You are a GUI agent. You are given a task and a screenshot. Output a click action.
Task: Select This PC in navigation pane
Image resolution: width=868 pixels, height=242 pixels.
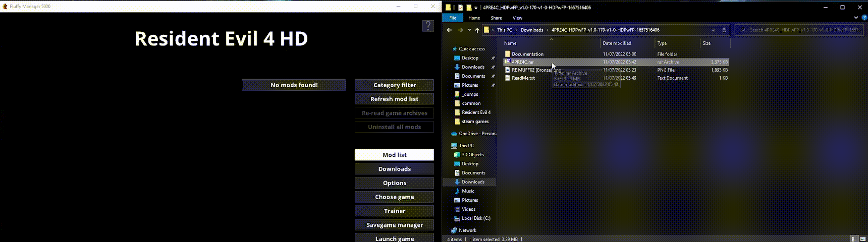click(466, 146)
